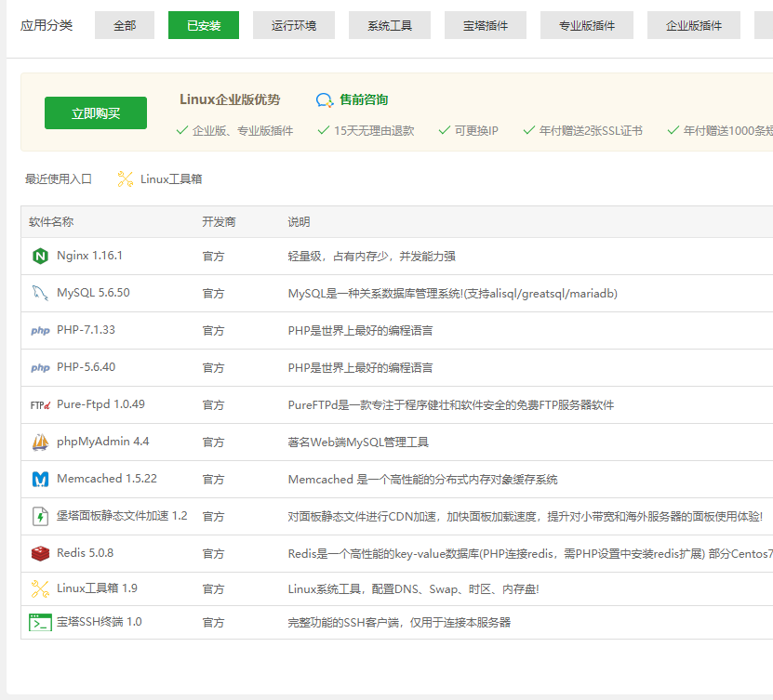Open the 宝塔插件 tab
The width and height of the screenshot is (773, 700).
[485, 25]
